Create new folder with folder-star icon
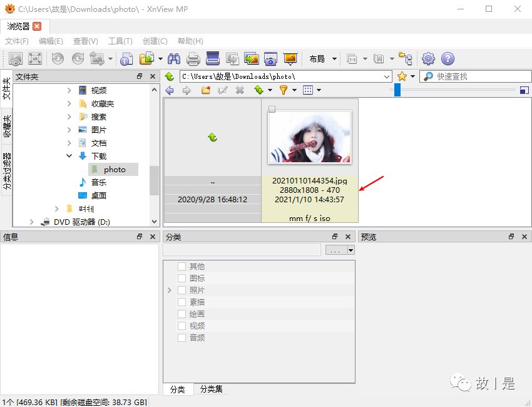Viewport: 532px width, 407px height. 205,90
